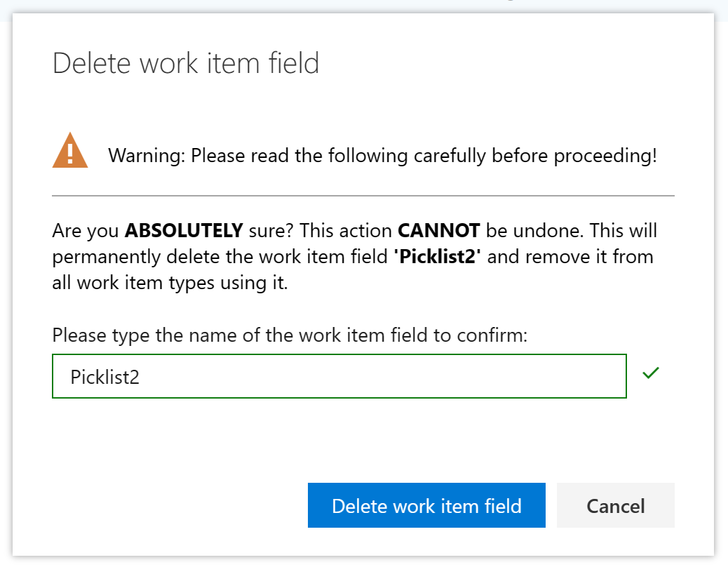
Task: Click the horizontal divider under the warning
Action: [363, 196]
